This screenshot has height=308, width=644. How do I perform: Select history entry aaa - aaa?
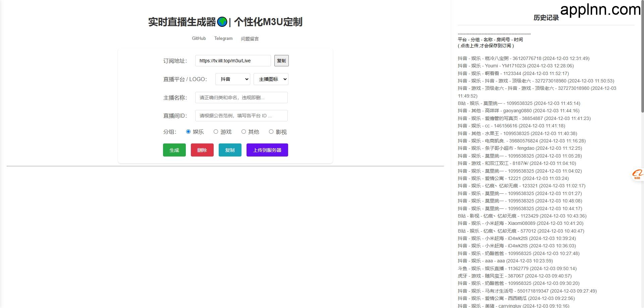(505, 261)
